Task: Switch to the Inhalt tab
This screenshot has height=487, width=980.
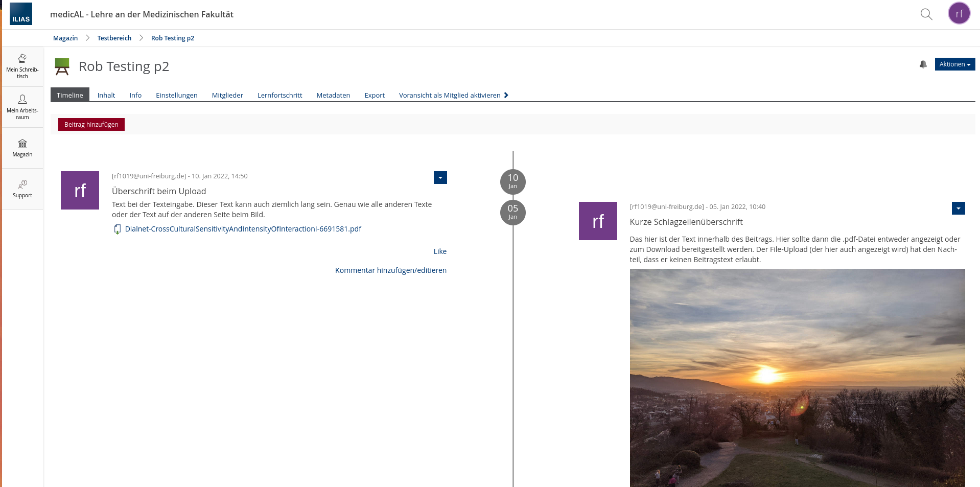Action: click(106, 95)
